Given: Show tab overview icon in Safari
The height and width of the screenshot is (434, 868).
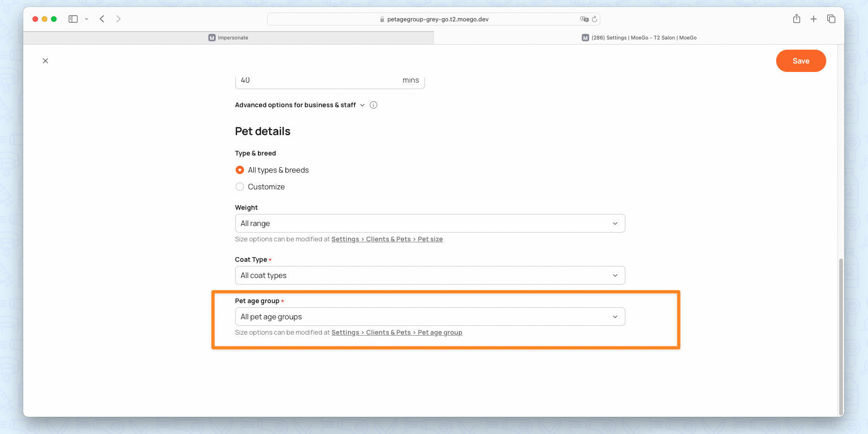Looking at the screenshot, I should click(831, 19).
